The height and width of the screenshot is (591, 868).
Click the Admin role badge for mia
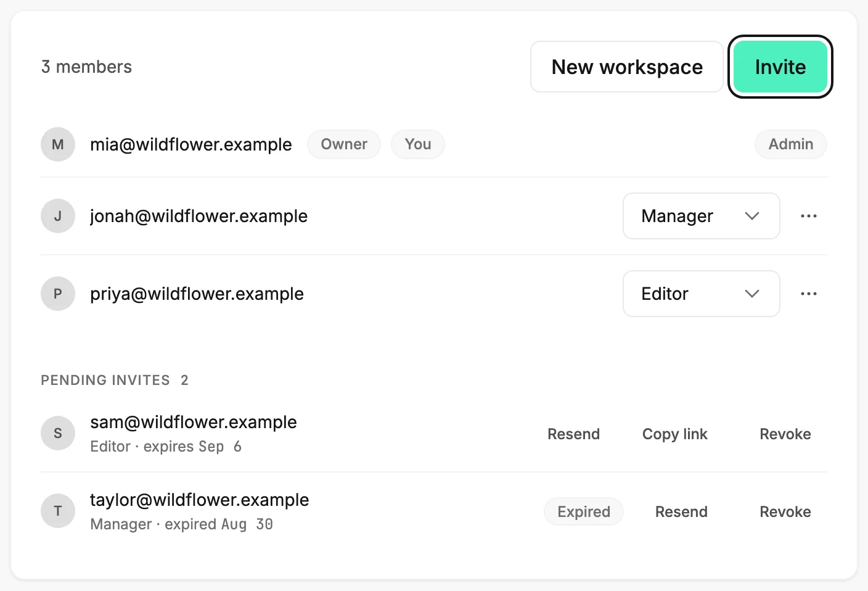point(791,144)
